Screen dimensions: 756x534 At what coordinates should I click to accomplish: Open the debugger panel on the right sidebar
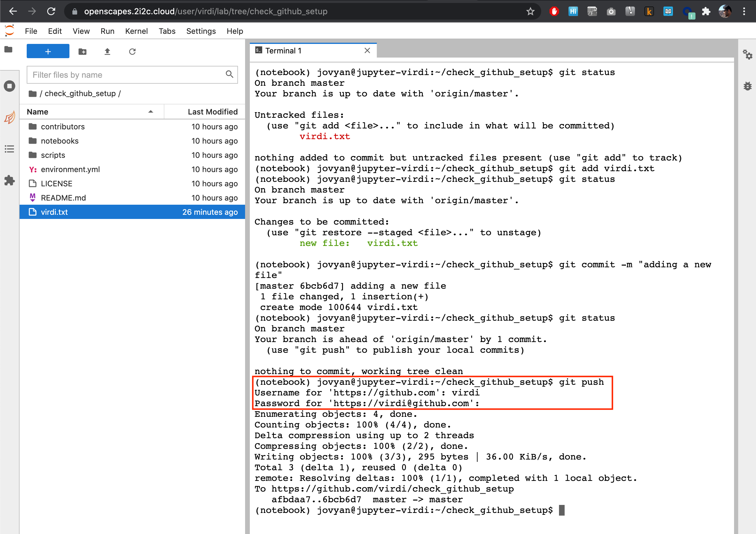[747, 86]
